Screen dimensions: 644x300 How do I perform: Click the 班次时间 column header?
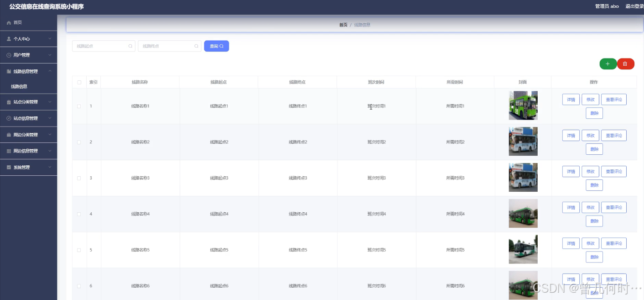(x=376, y=82)
